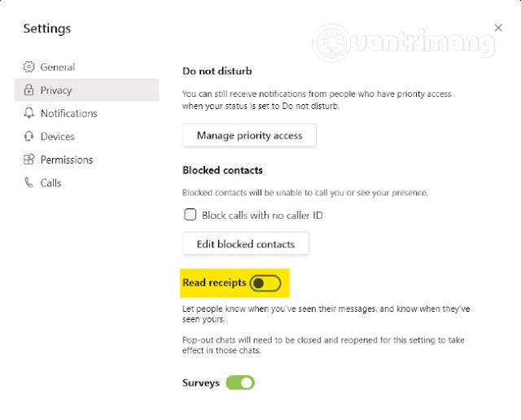
Task: Select the Privacy tab label
Action: pos(56,90)
